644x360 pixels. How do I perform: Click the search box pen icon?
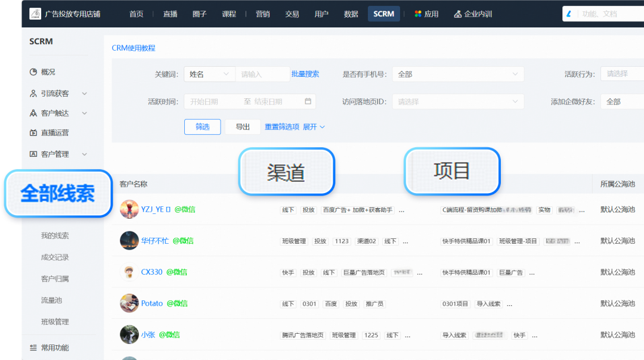[569, 14]
